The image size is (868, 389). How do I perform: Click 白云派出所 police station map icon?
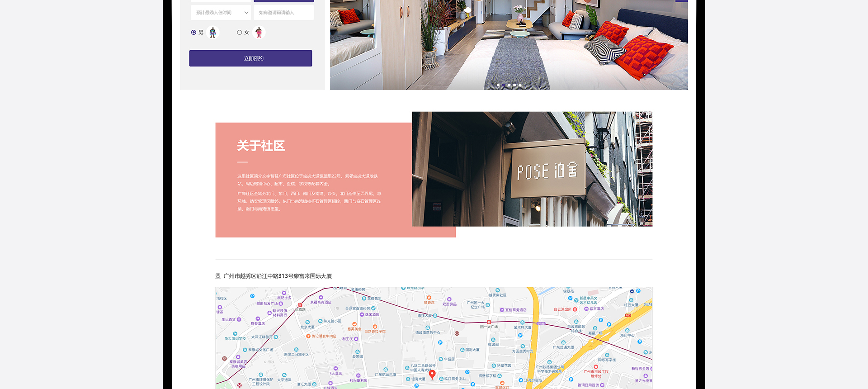pyautogui.click(x=575, y=309)
